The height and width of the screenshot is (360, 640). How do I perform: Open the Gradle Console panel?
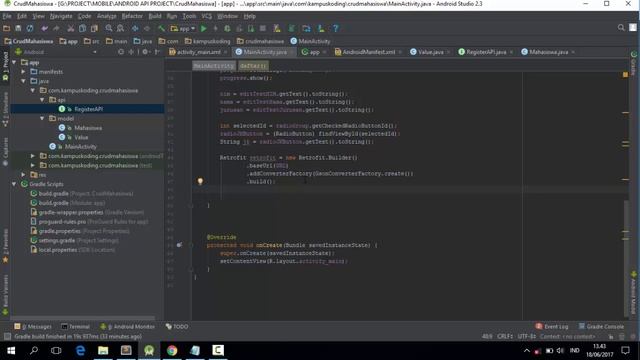601,327
